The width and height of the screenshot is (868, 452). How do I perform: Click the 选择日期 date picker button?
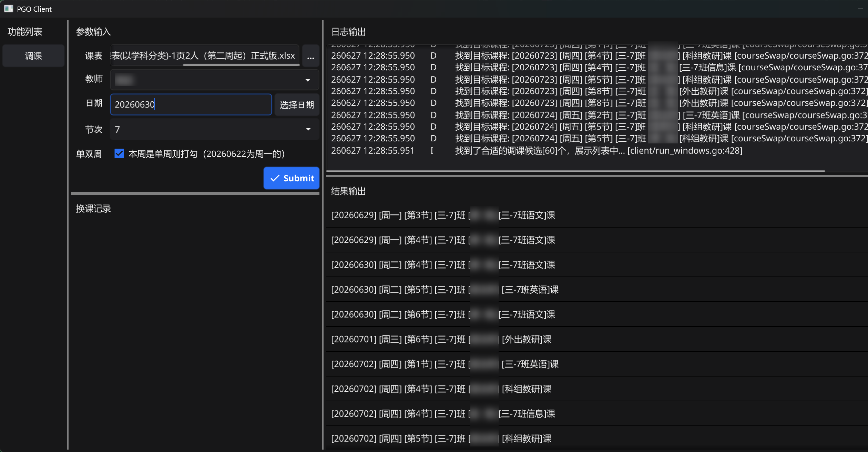tap(297, 104)
